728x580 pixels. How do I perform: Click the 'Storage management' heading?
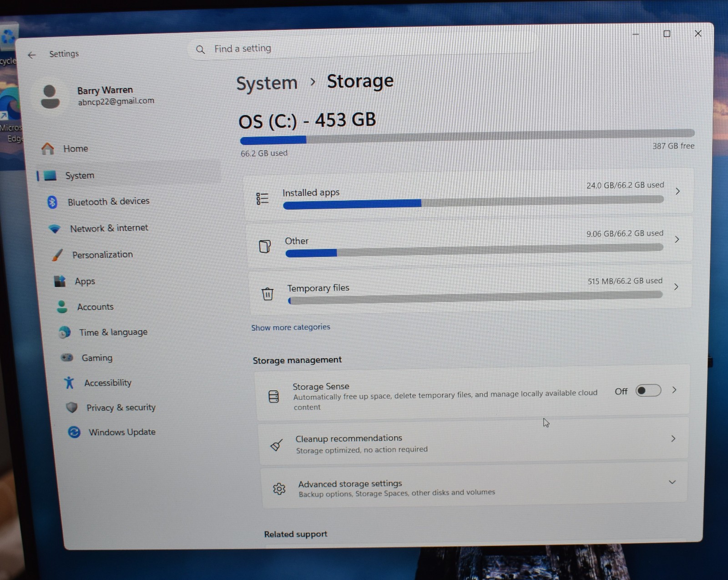tap(297, 360)
